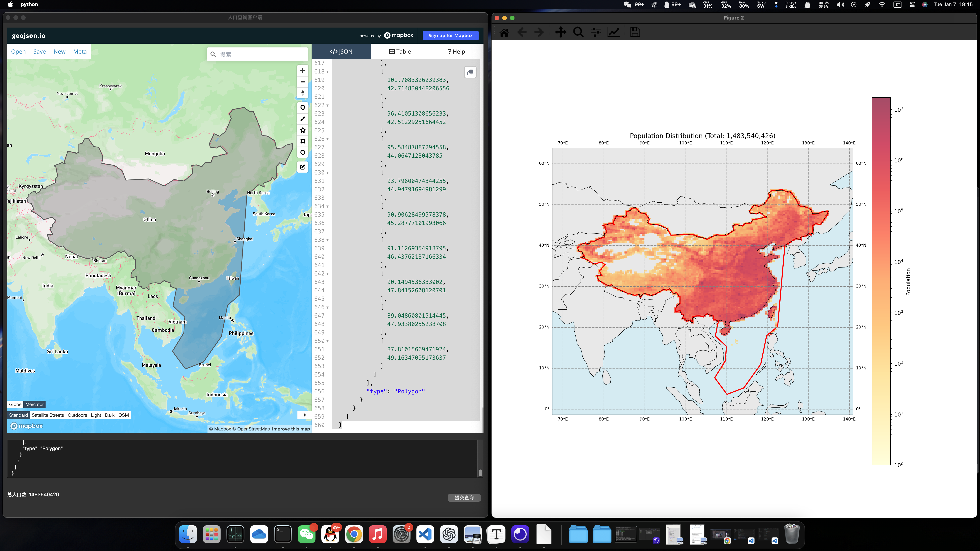Collapse JSON fold arrow at line 618
The height and width of the screenshot is (551, 980).
tap(327, 72)
